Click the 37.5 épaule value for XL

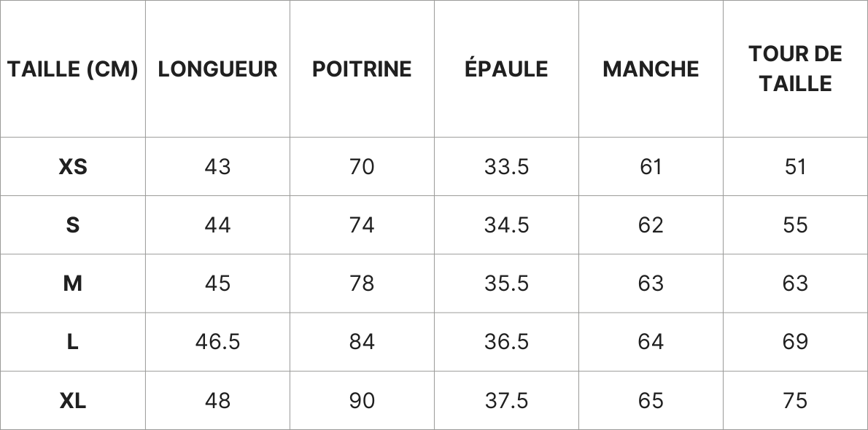[506, 400]
